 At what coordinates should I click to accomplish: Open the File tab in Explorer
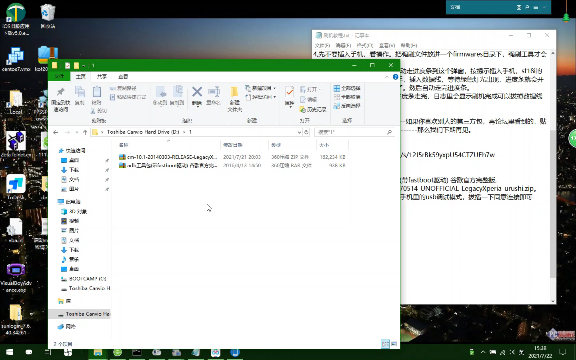click(x=59, y=76)
